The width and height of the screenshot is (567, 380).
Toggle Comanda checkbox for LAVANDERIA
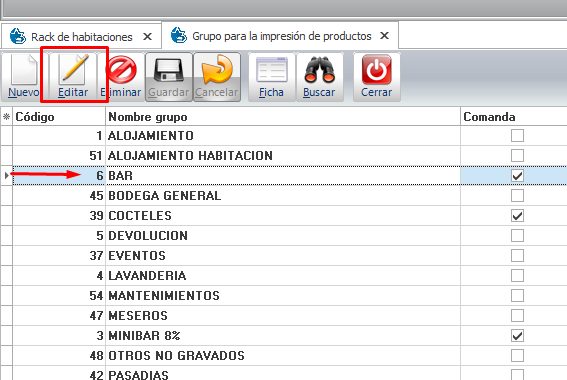[517, 276]
